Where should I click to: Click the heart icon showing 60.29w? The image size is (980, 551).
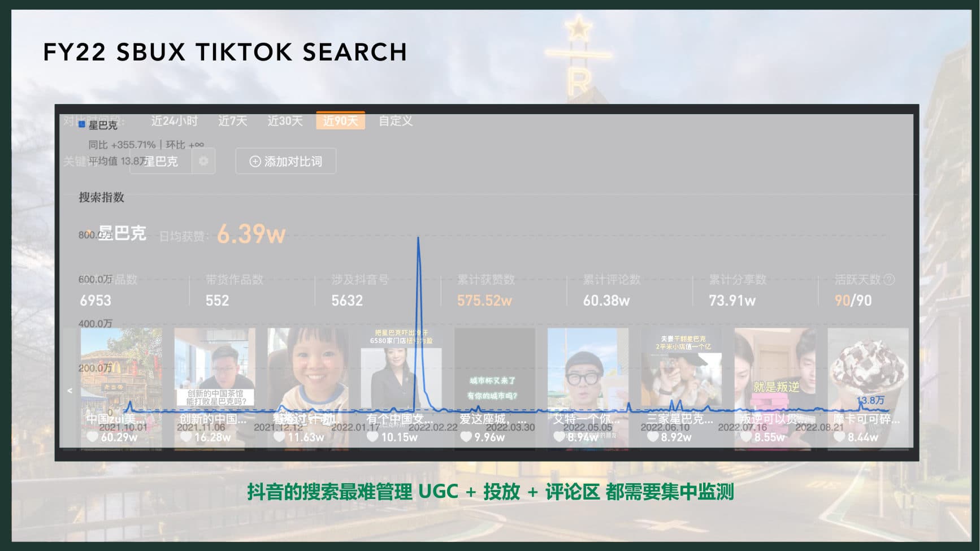(92, 437)
